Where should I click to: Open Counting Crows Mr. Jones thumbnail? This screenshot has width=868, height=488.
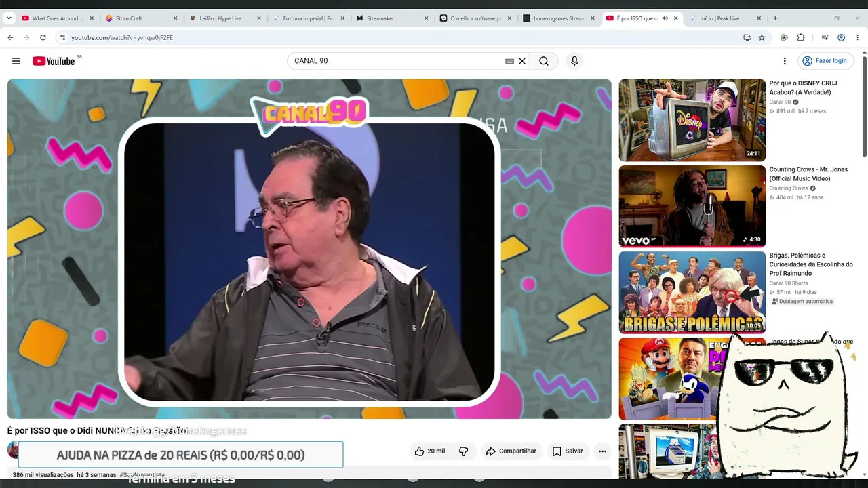click(x=692, y=206)
